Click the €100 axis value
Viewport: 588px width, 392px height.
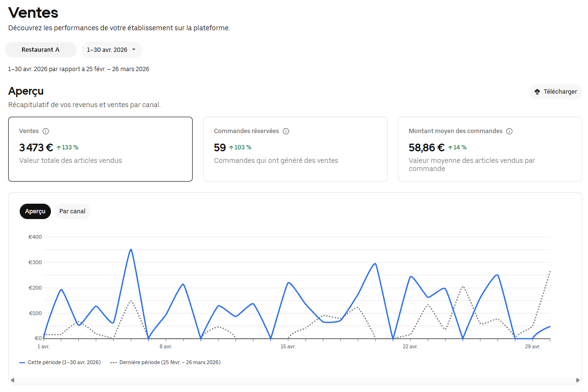(35, 313)
